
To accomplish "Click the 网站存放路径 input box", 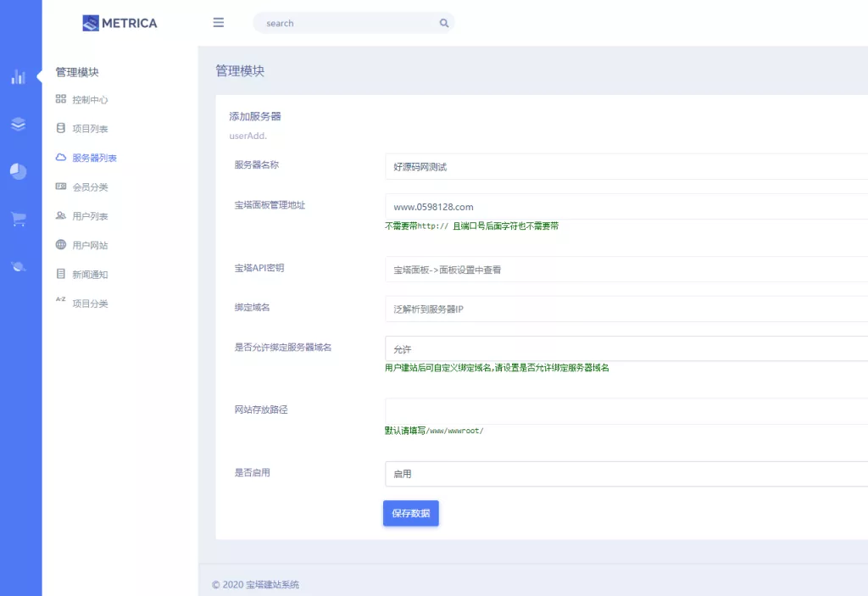I will click(626, 411).
